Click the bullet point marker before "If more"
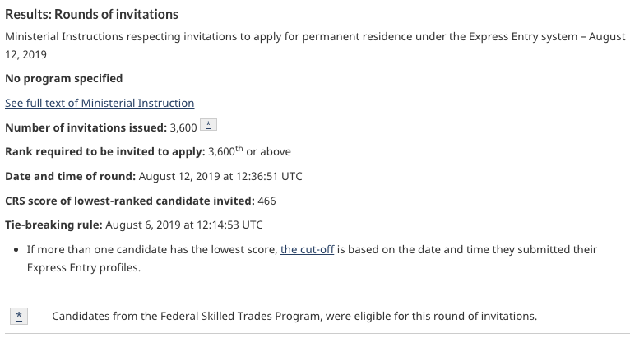This screenshot has height=338, width=644. point(16,249)
